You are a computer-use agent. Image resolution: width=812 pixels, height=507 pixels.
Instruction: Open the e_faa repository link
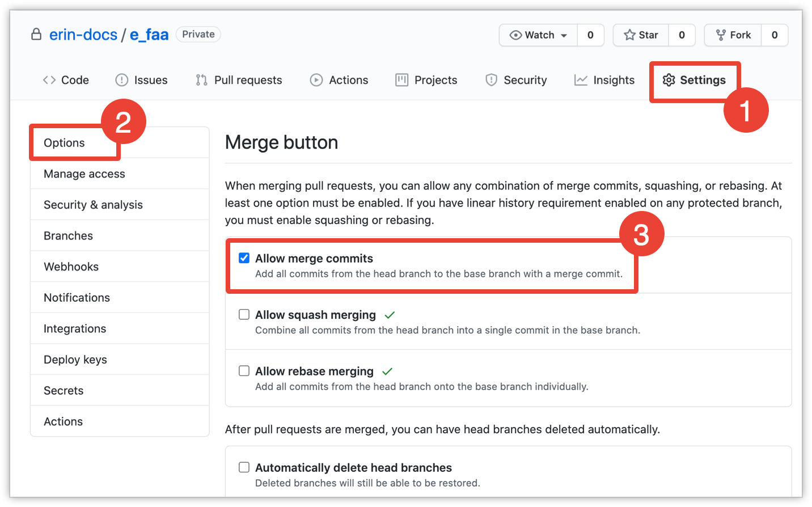tap(149, 35)
